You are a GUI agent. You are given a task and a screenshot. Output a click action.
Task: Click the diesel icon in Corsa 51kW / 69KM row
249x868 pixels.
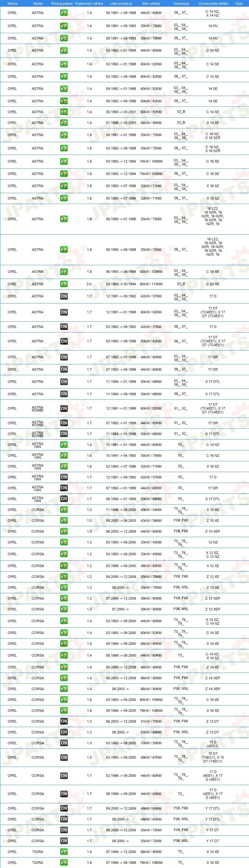click(64, 732)
